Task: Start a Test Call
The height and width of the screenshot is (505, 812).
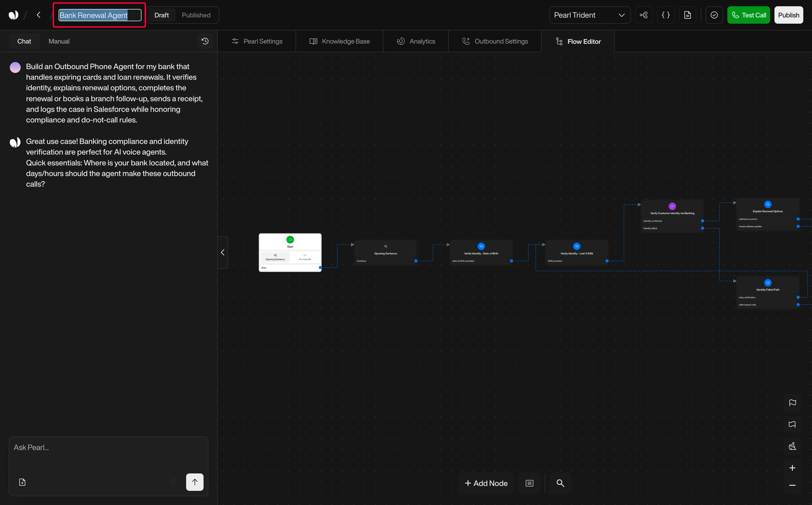Action: pos(749,15)
